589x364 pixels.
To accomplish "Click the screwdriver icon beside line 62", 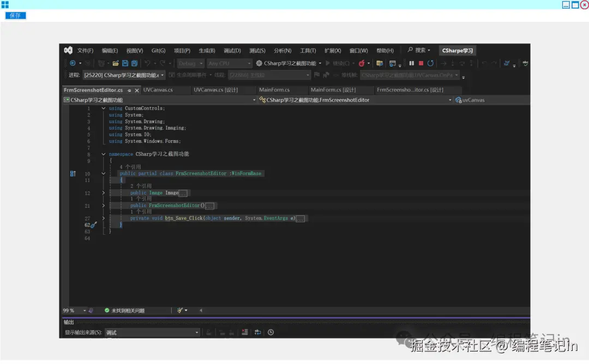I will click(x=94, y=225).
